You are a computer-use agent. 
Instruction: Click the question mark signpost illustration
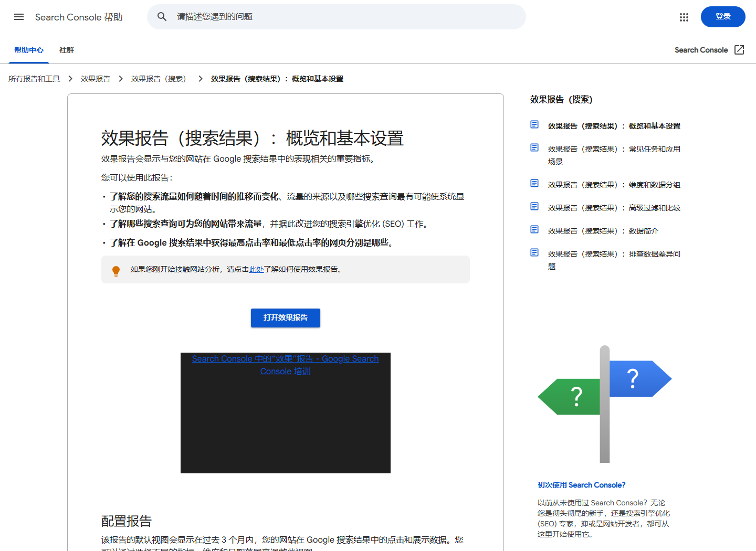coord(605,404)
